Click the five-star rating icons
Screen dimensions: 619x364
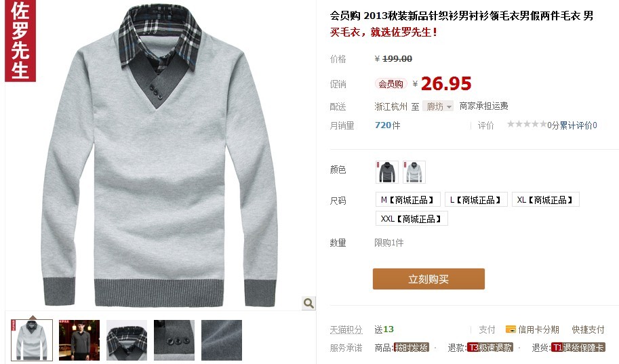[527, 124]
